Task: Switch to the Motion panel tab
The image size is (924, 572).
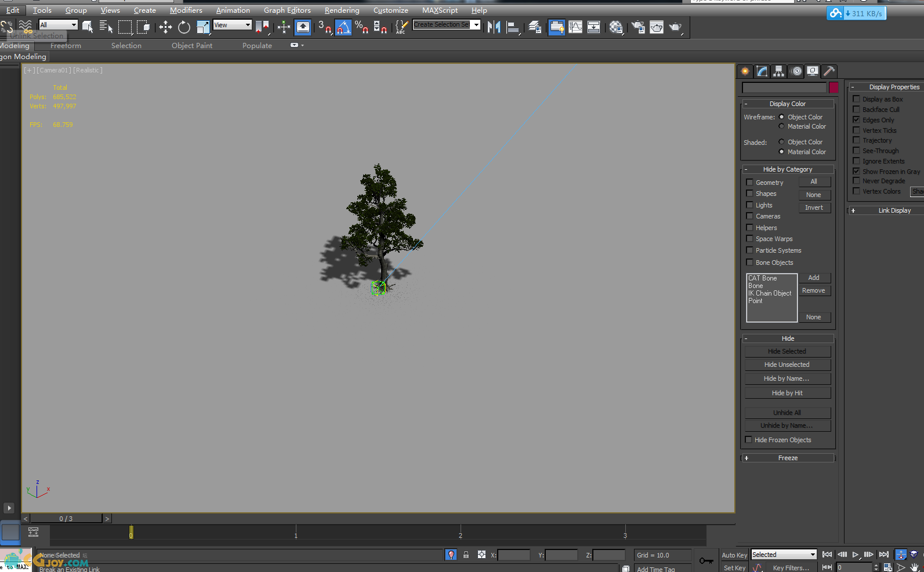Action: [796, 71]
